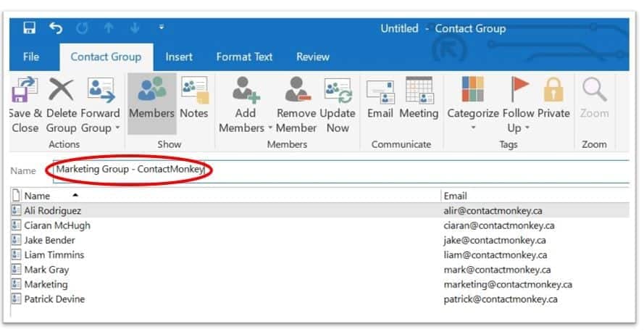Click the Meeting calendar icon
Viewport: 644px width, 332px height.
[x=419, y=90]
